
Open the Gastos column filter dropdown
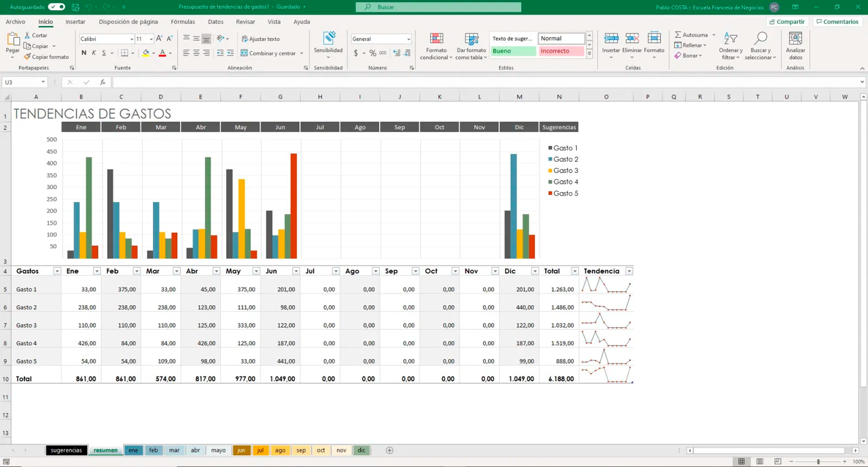57,271
